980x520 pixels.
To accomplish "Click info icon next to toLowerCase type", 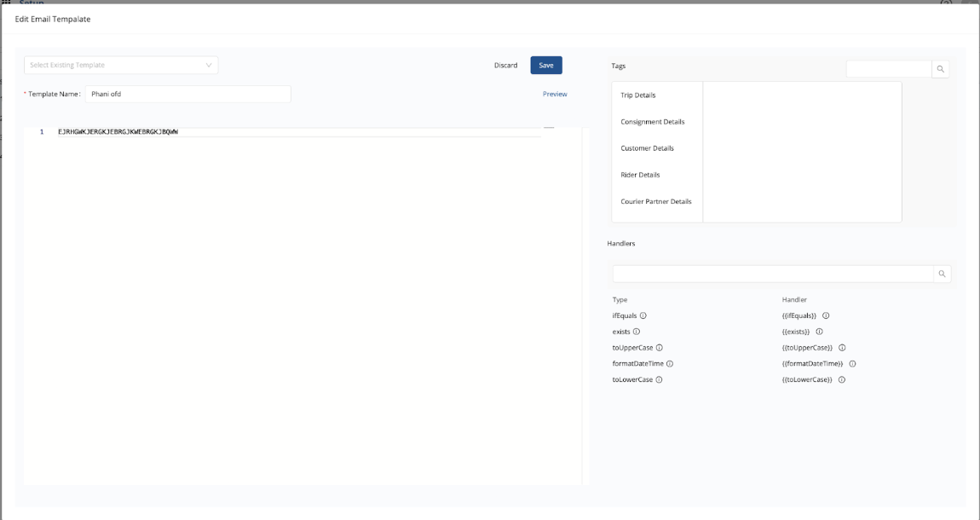I will (659, 380).
